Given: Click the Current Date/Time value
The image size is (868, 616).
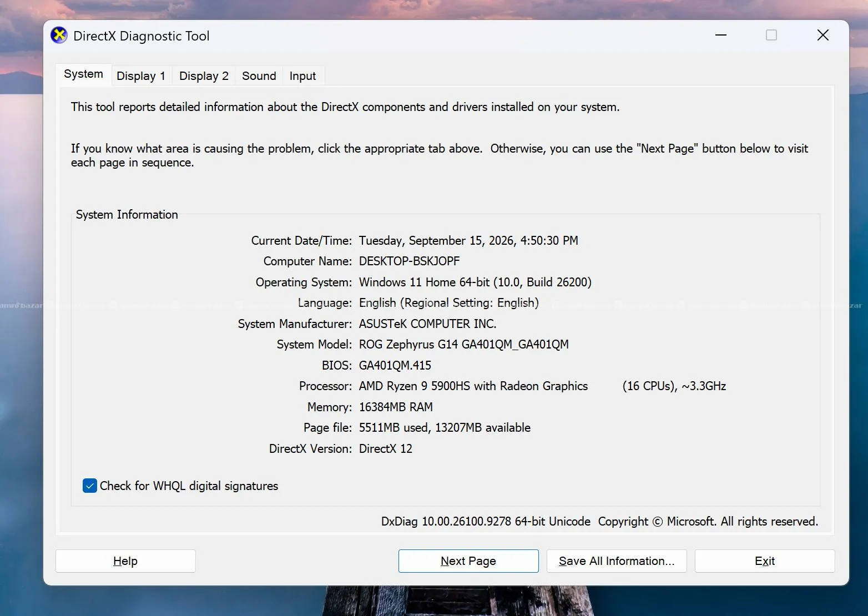Looking at the screenshot, I should 468,241.
